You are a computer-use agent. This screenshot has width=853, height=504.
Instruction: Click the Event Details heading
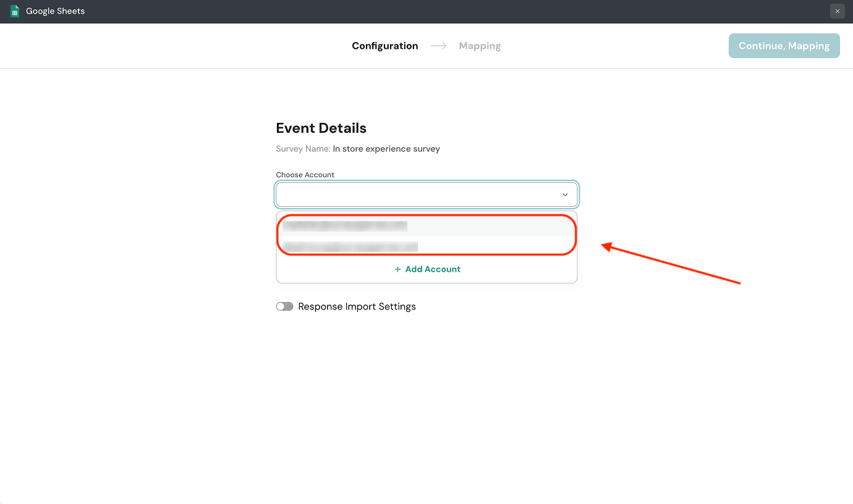321,128
